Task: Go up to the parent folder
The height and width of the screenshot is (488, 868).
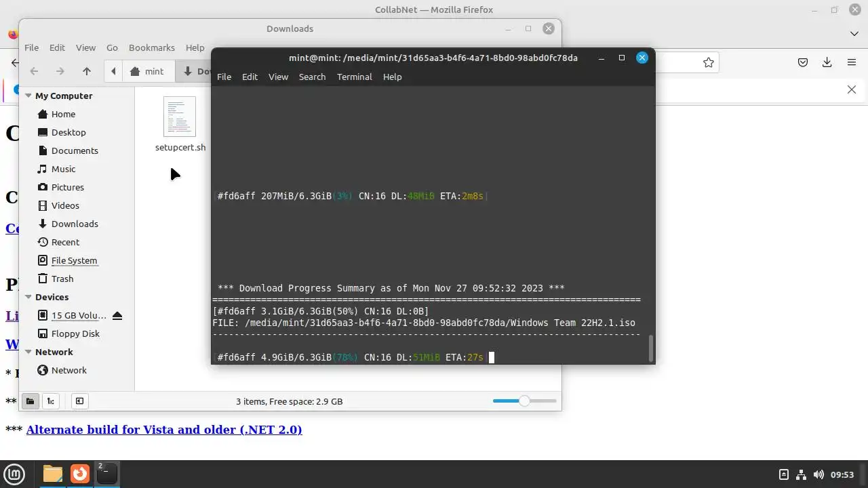Action: point(87,71)
